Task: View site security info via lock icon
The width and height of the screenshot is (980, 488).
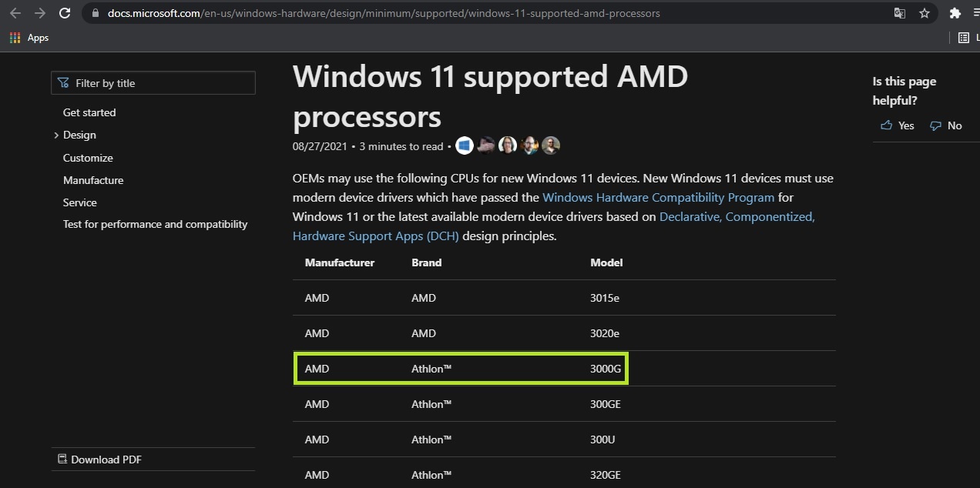Action: (x=96, y=13)
